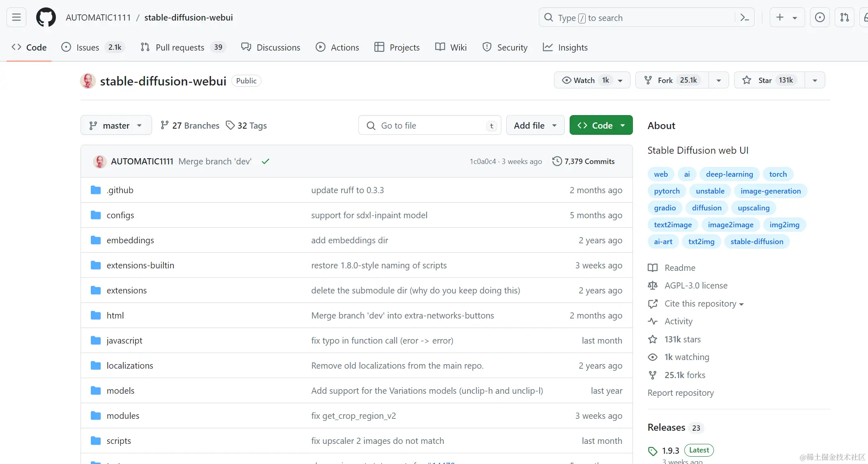The image size is (868, 464).
Task: Open the configs folder
Action: 120,215
